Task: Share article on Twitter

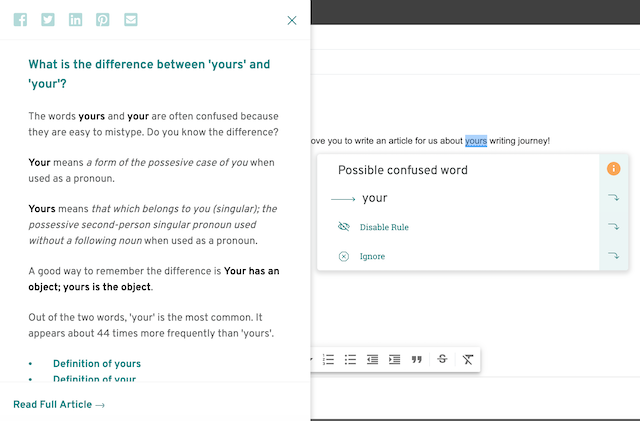Action: click(x=48, y=20)
